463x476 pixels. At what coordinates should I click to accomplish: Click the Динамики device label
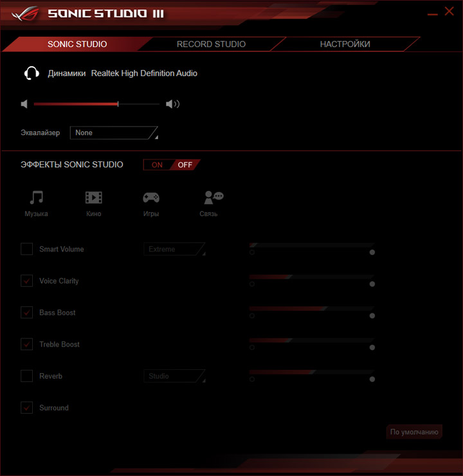[x=67, y=73]
